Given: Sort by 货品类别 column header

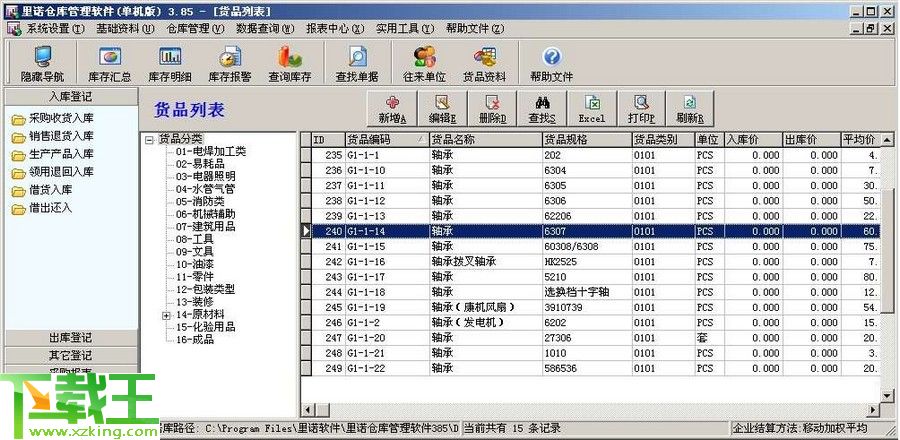Looking at the screenshot, I should click(663, 139).
